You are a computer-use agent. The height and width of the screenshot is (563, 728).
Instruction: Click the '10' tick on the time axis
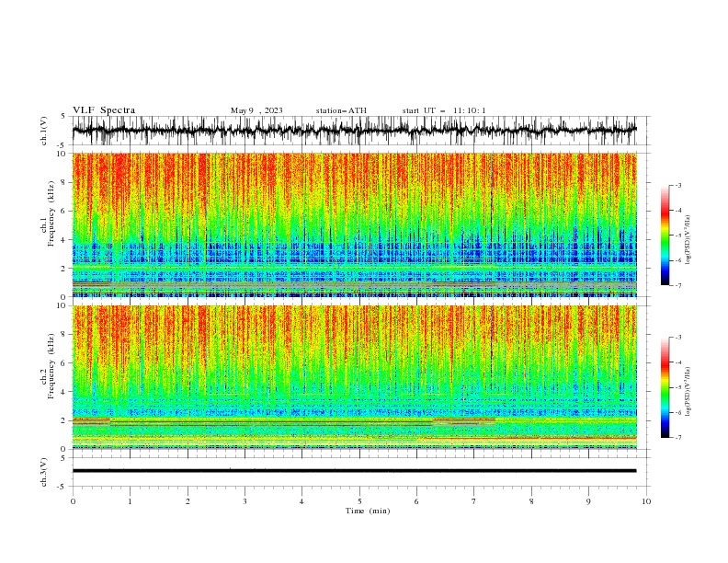coord(646,501)
